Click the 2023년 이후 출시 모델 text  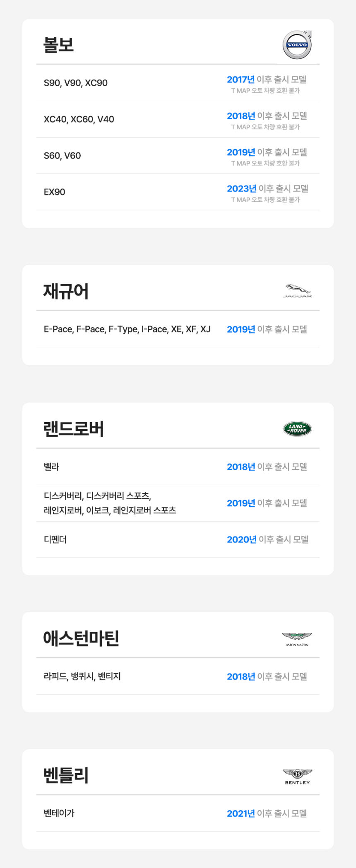(267, 189)
